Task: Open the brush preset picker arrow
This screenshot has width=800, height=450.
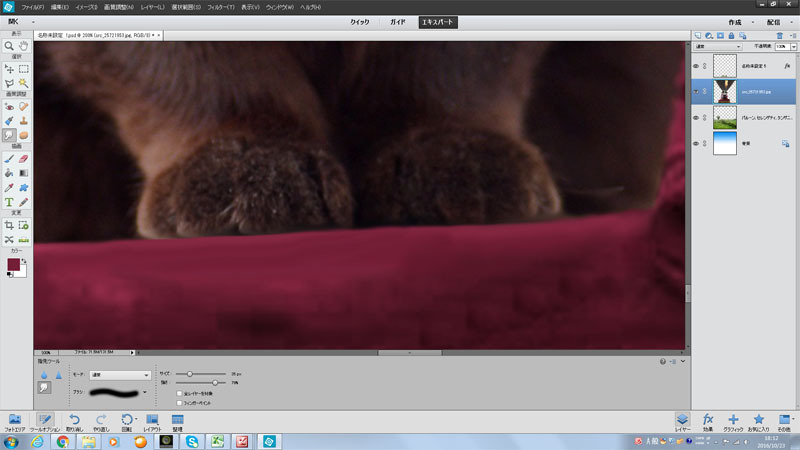Action: 145,392
